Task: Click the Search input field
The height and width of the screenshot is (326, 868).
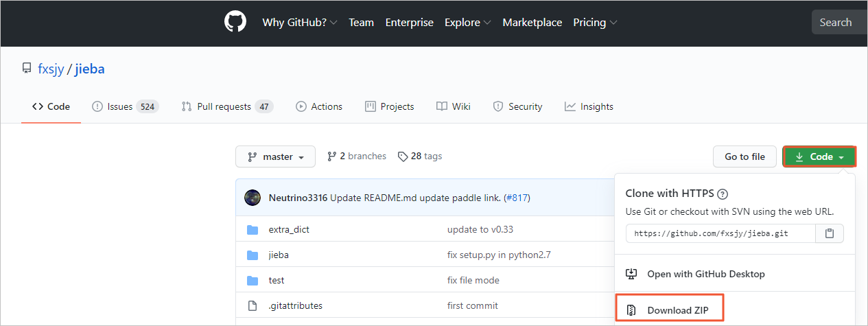Action: tap(839, 23)
